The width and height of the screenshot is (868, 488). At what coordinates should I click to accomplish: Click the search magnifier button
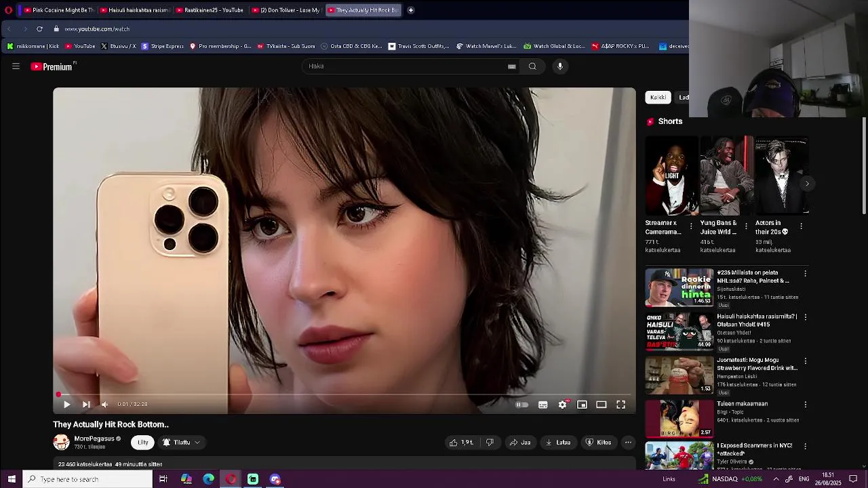[x=532, y=66]
